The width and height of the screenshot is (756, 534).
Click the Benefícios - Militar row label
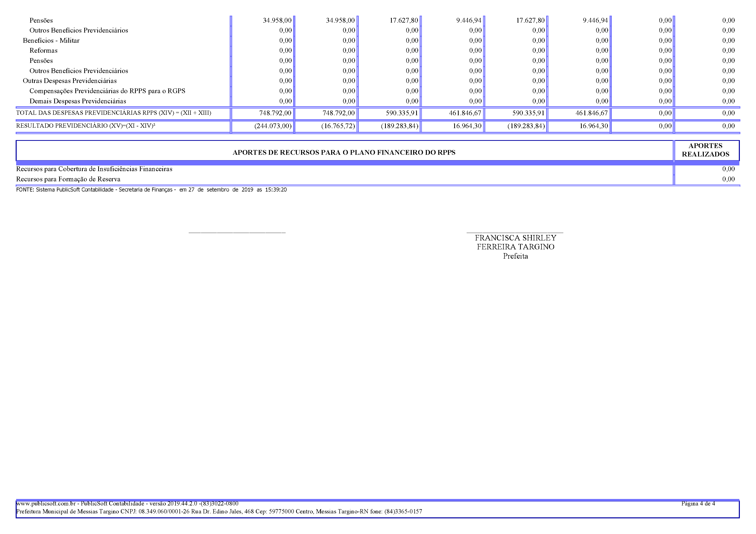[x=51, y=40]
